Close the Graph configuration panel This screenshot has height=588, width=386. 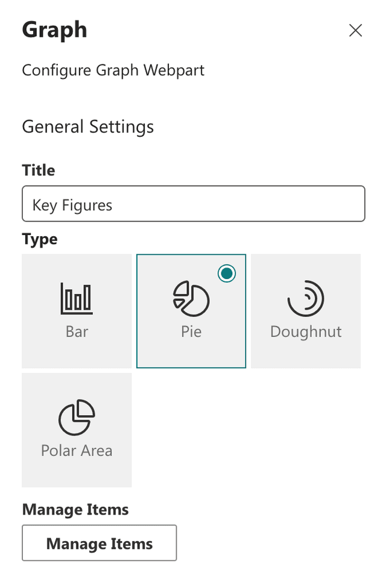click(x=355, y=31)
